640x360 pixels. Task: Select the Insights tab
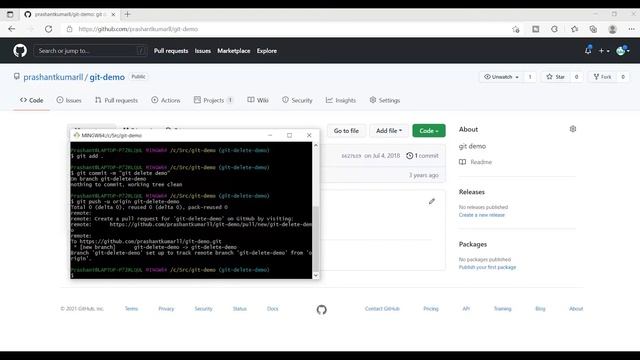coord(341,100)
